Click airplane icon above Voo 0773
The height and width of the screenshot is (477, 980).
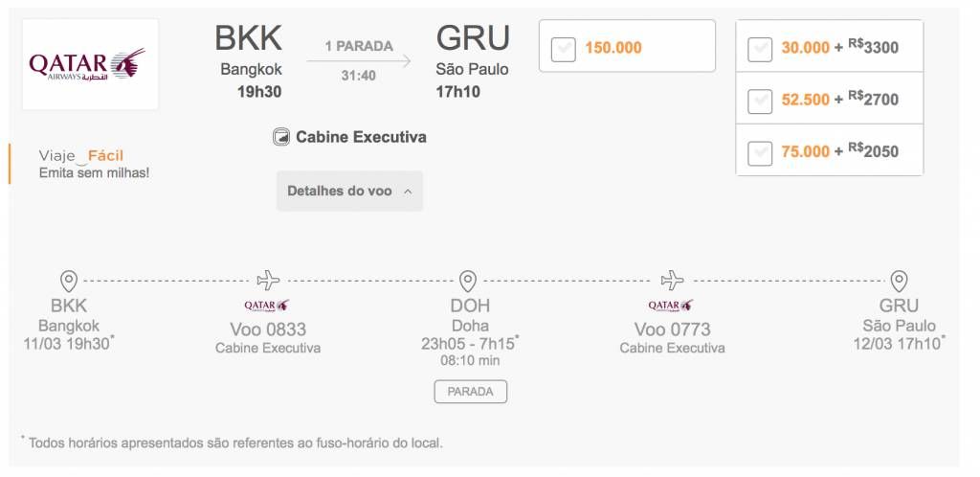[x=672, y=280]
